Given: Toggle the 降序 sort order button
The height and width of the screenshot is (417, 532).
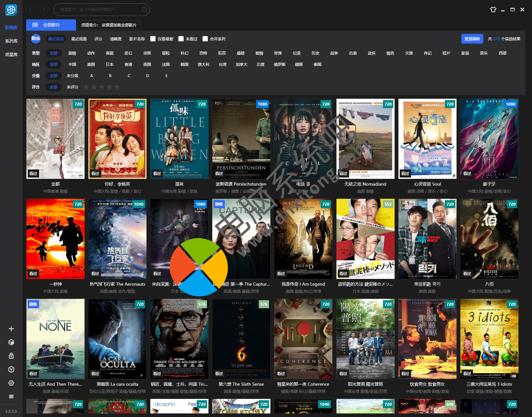Looking at the screenshot, I should tap(36, 39).
